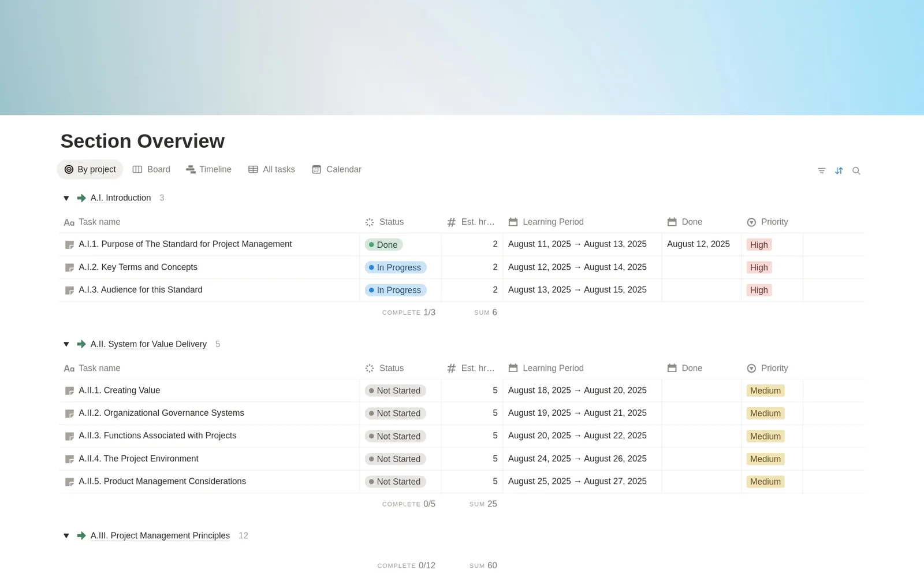The image size is (924, 577).
Task: Click estimated hours cell of A.I.2.
Action: click(472, 267)
